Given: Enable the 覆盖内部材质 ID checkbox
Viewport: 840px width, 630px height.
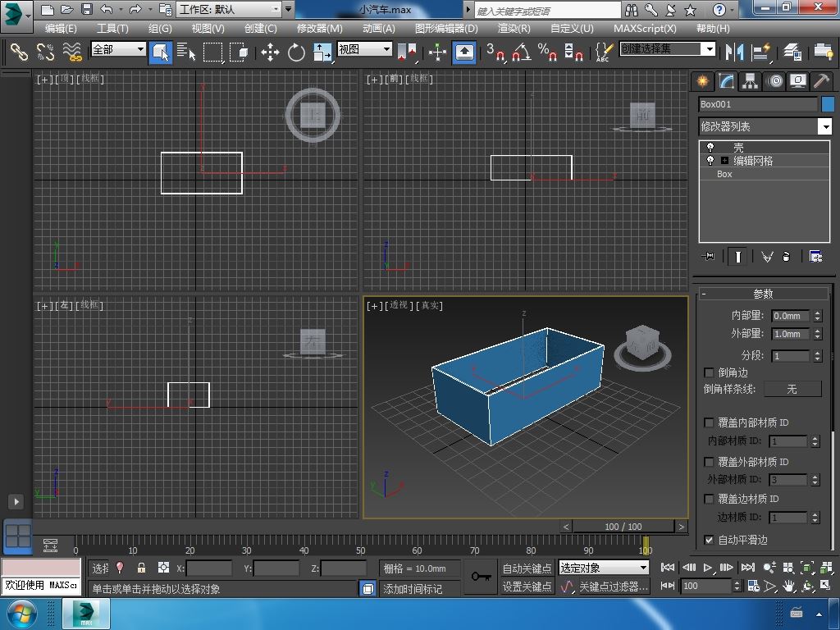Looking at the screenshot, I should click(709, 422).
